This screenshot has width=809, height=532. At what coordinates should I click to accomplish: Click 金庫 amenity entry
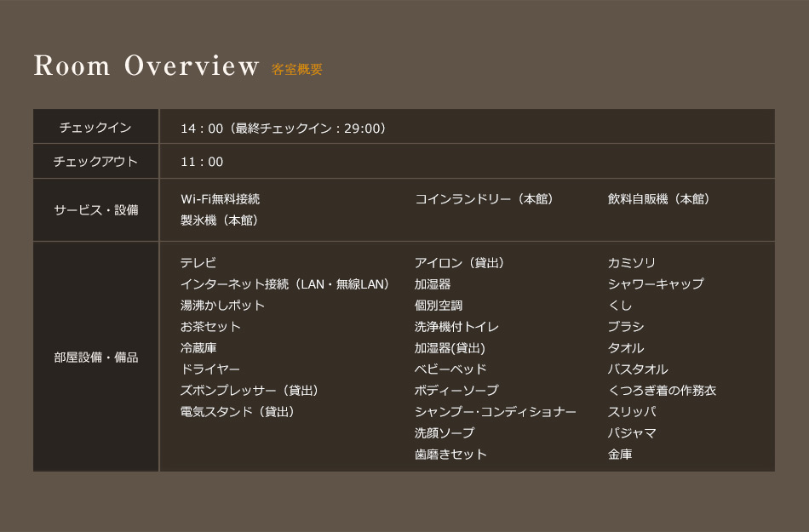pyautogui.click(x=620, y=455)
